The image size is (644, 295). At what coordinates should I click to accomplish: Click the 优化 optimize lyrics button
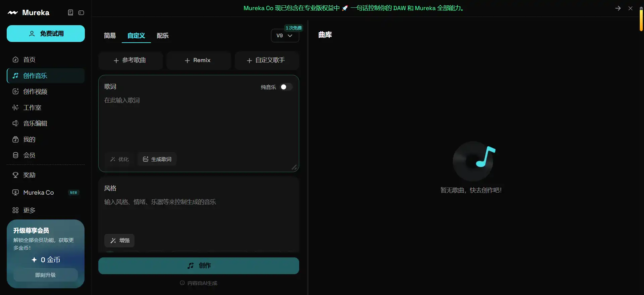point(119,159)
